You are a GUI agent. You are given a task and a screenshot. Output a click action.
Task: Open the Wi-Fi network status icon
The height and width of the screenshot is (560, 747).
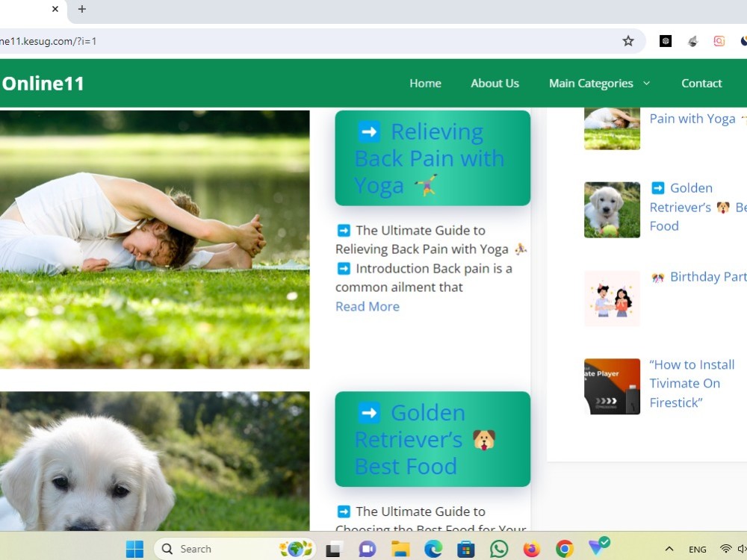pyautogui.click(x=725, y=549)
